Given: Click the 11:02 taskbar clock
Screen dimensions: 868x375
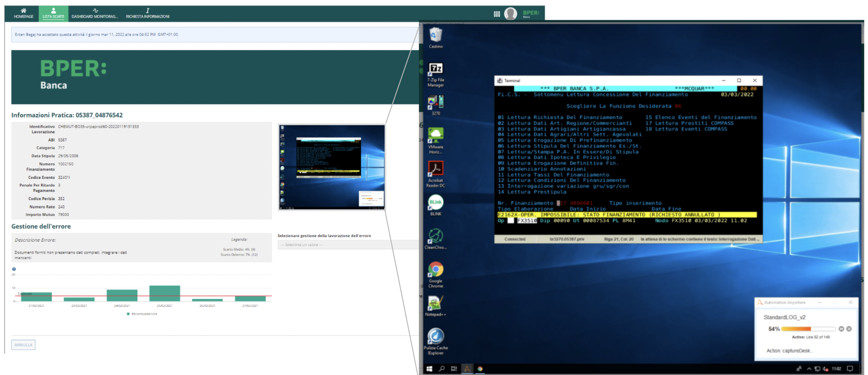Looking at the screenshot, I should 837,369.
